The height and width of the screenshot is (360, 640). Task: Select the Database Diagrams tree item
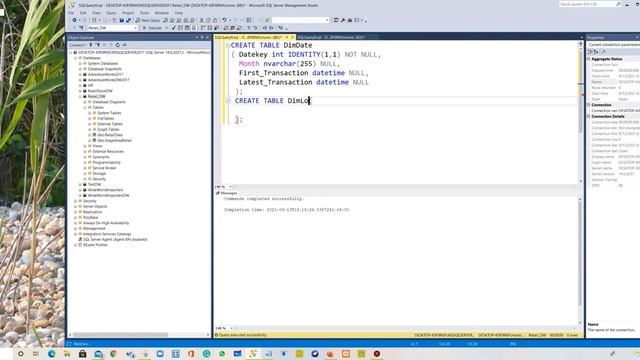[109, 102]
